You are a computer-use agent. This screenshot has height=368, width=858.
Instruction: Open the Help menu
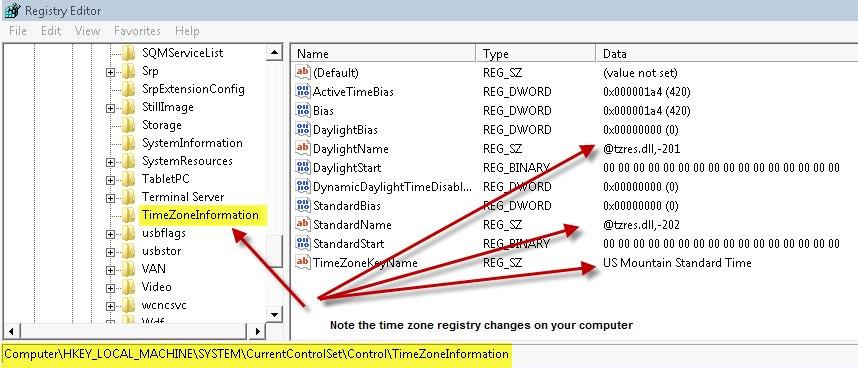[187, 31]
